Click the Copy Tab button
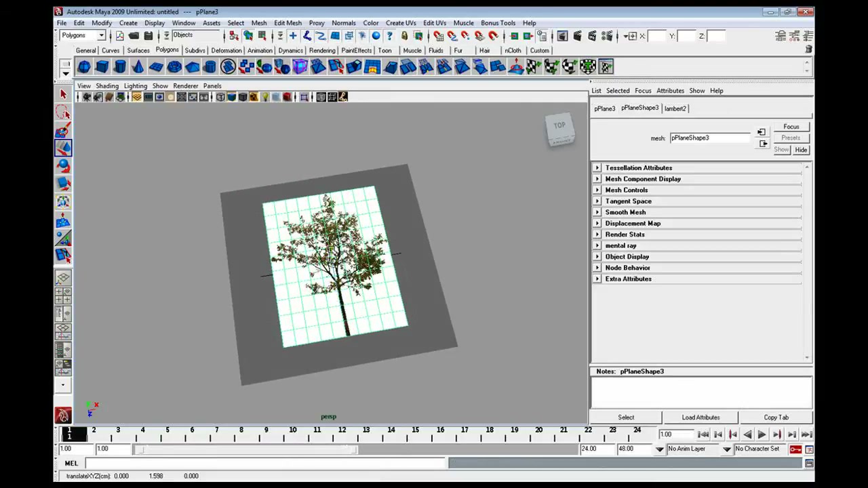 coord(776,418)
